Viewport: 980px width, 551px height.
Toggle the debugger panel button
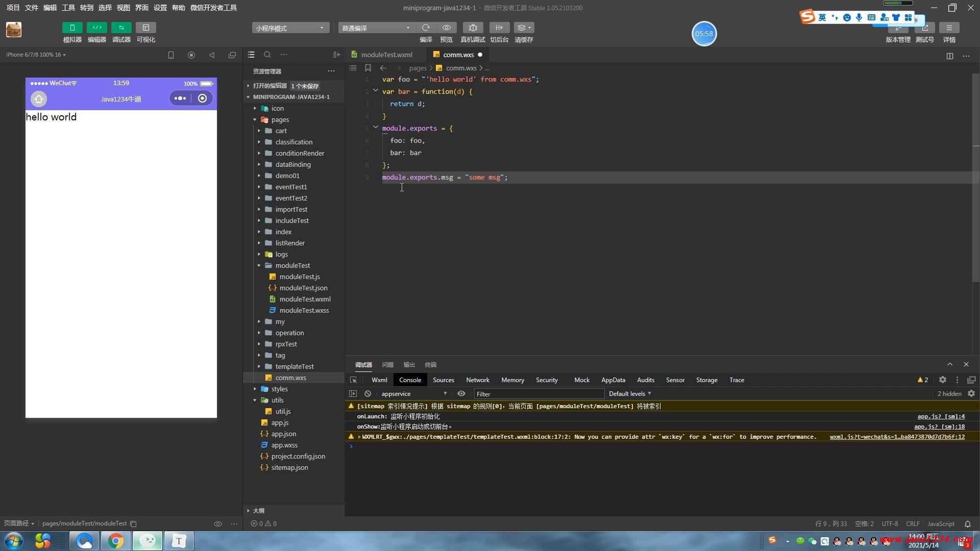[121, 28]
